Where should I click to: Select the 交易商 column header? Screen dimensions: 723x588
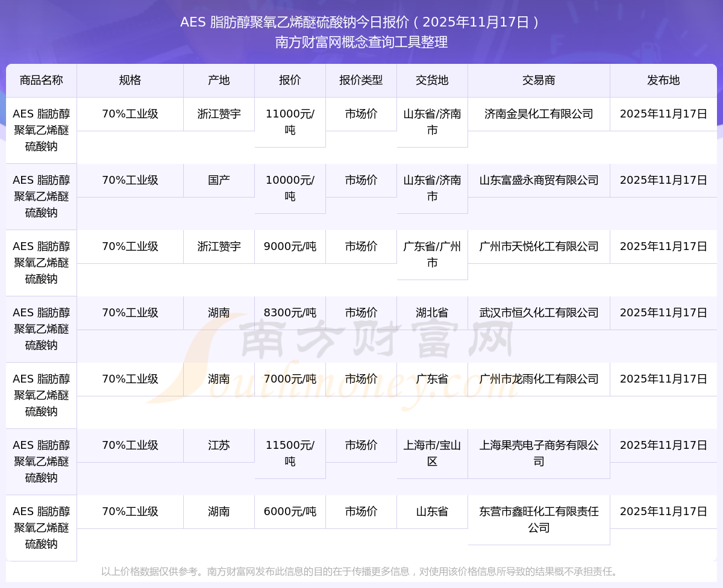pyautogui.click(x=539, y=80)
